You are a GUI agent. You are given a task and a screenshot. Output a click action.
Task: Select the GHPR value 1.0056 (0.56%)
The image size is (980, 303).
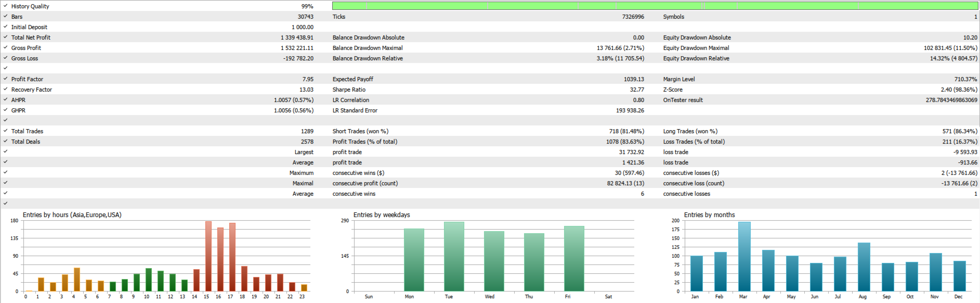[x=294, y=110]
